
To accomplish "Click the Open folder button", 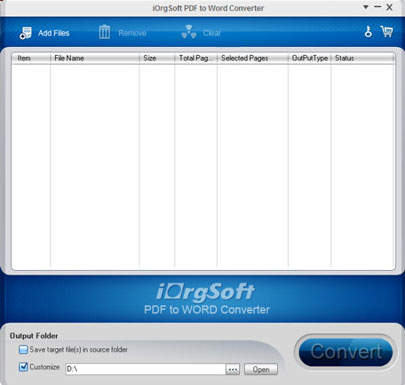I will 261,369.
